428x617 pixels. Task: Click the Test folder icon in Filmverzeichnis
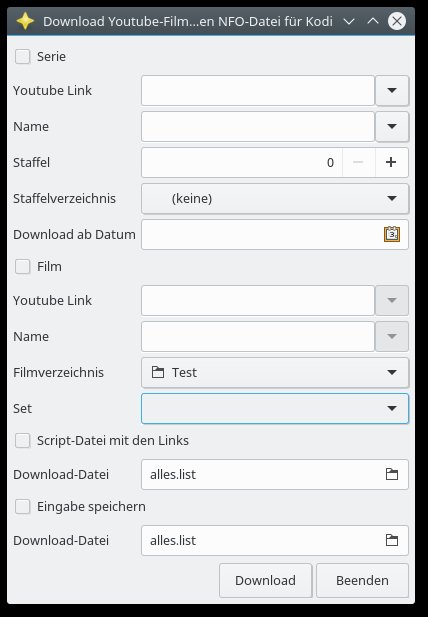tap(158, 372)
